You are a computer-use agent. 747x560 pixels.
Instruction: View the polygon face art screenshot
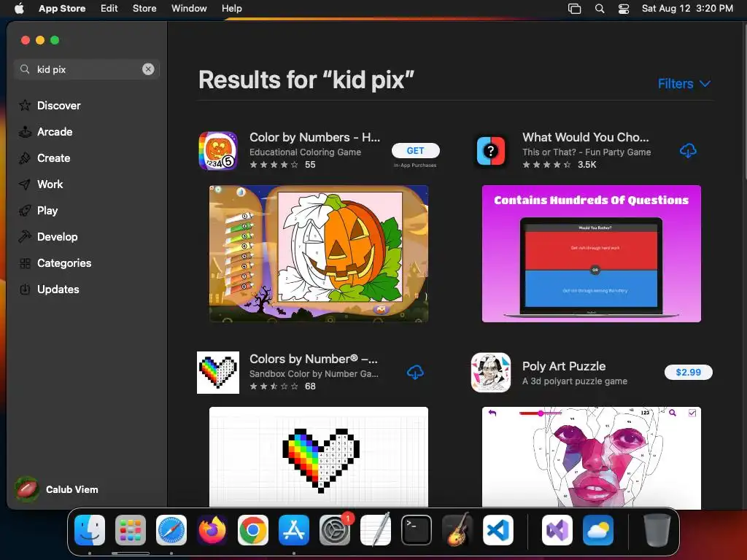(x=591, y=457)
